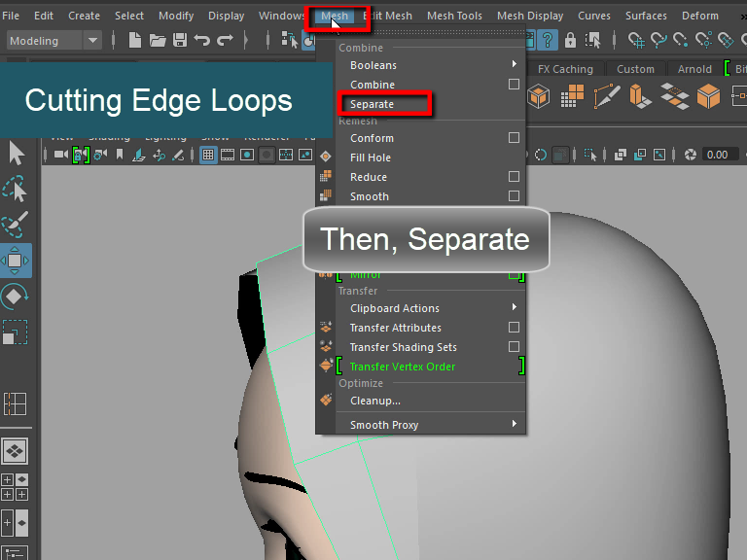This screenshot has width=747, height=560.
Task: Click the Undo arrow icon
Action: [202, 40]
